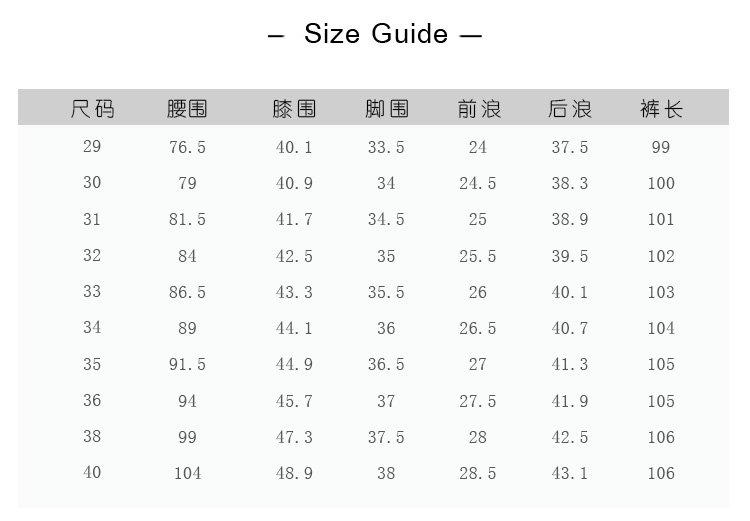Select the 膝围 column header
Screen dimensions: 750x521
(x=294, y=108)
